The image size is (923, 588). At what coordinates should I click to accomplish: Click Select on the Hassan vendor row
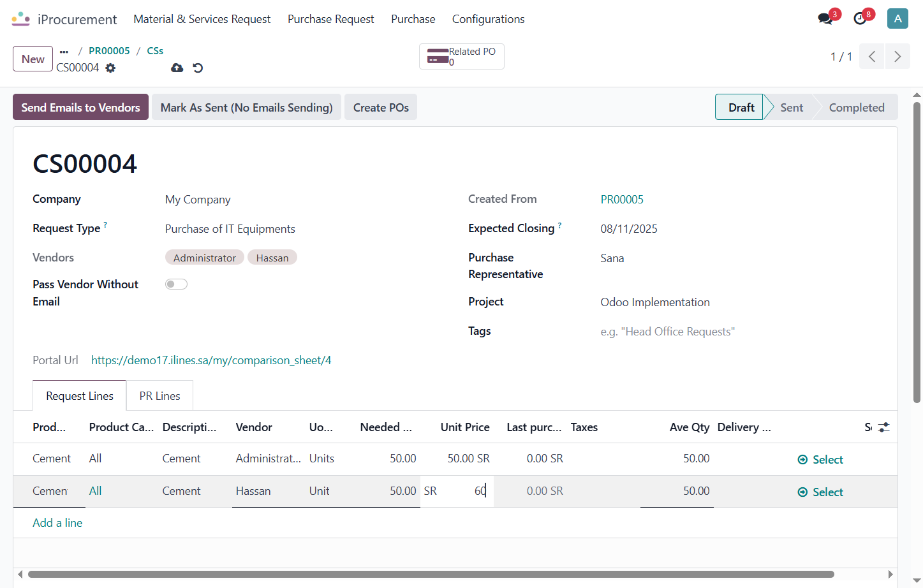(x=820, y=492)
